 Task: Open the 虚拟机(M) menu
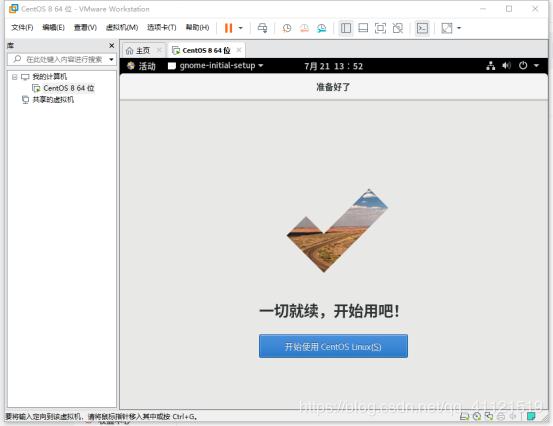[122, 28]
